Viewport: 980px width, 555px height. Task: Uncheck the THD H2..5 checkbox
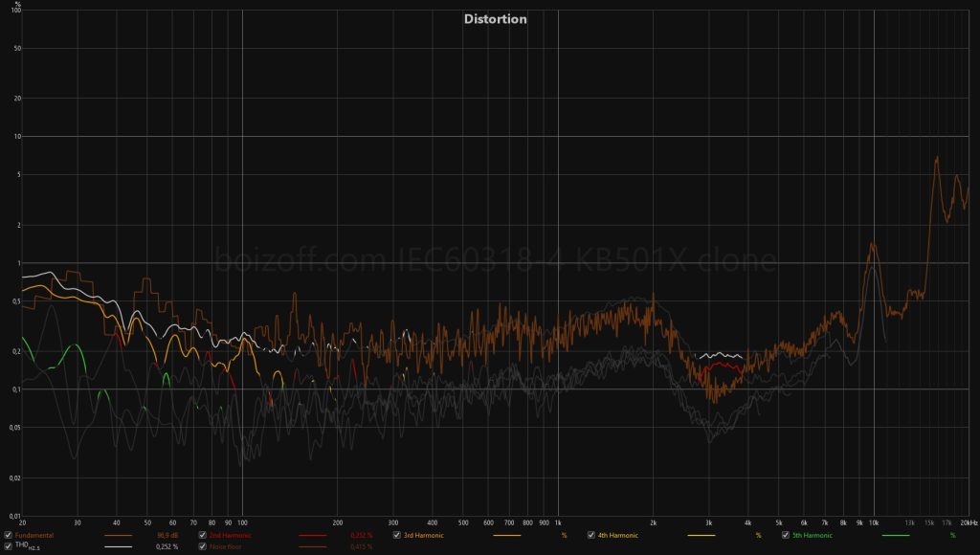(8, 546)
